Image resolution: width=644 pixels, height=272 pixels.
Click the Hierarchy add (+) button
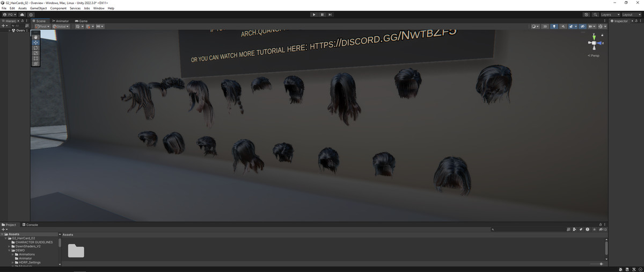point(4,26)
